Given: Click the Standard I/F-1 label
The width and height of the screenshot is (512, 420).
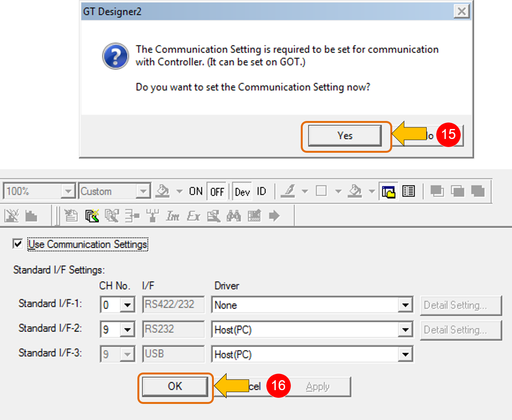Looking at the screenshot, I should coord(50,304).
